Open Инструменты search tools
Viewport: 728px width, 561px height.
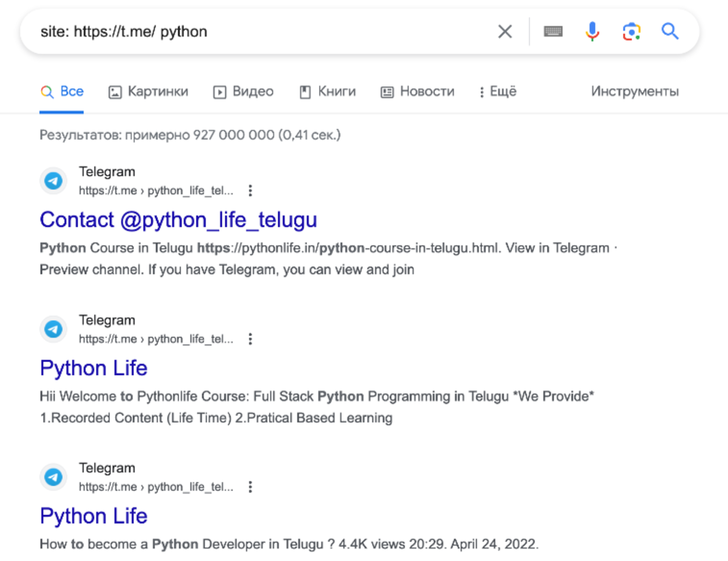[x=634, y=92]
